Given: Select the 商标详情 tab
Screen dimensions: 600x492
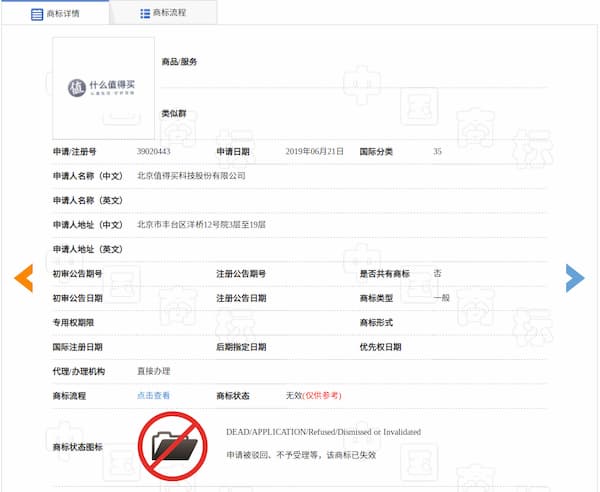Looking at the screenshot, I should tap(63, 14).
